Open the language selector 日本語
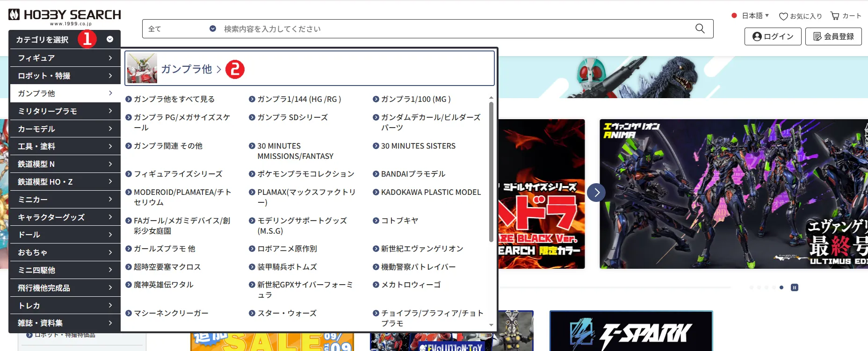This screenshot has height=351, width=868. pos(751,15)
